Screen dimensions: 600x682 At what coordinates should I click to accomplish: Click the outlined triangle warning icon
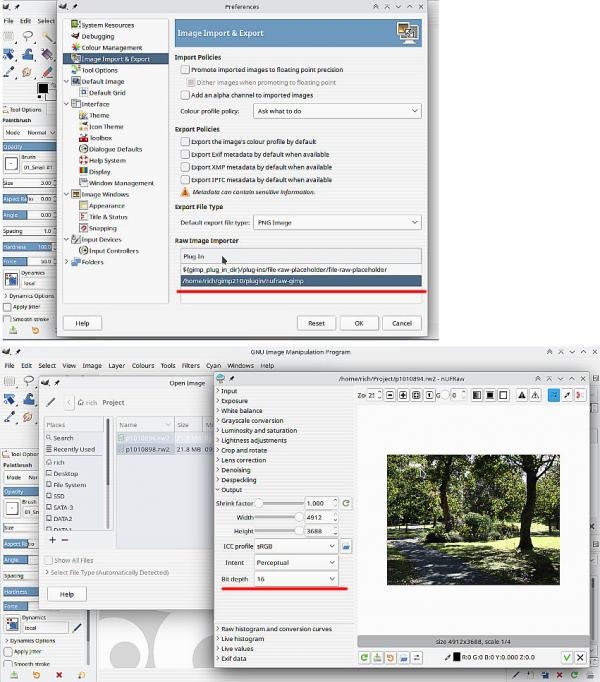[x=535, y=395]
